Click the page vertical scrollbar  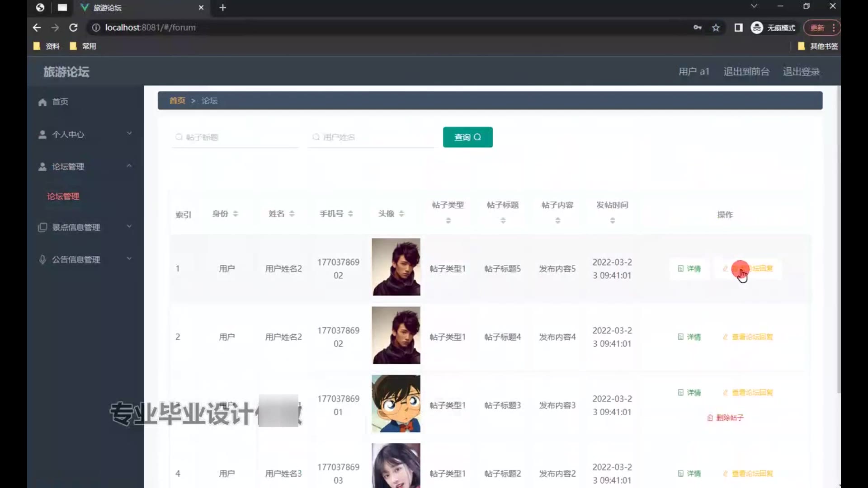pos(839,239)
